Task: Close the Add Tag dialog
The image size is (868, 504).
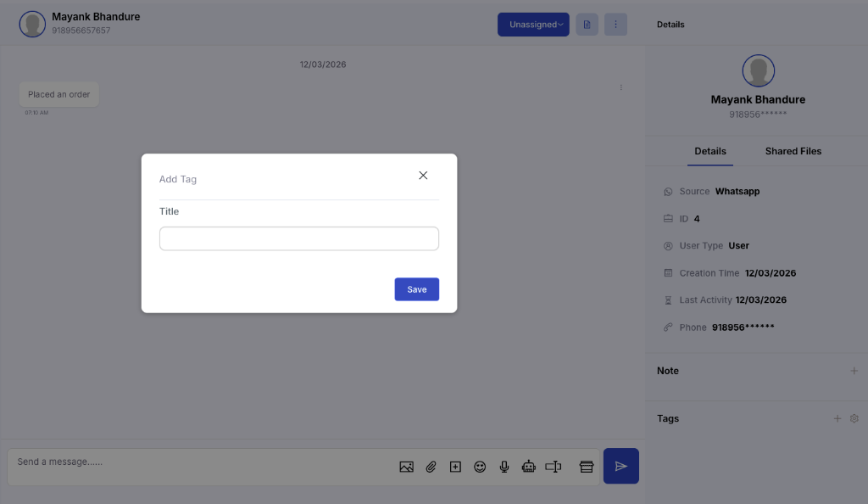Action: pos(423,176)
